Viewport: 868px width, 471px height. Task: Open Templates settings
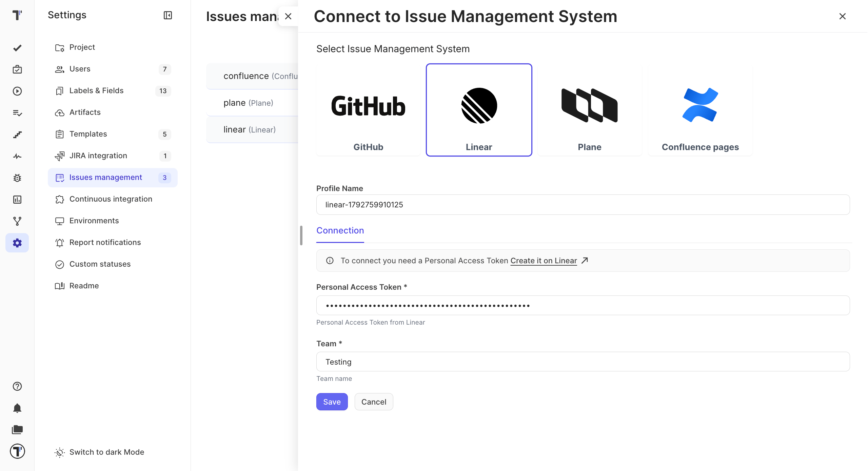tap(113, 134)
